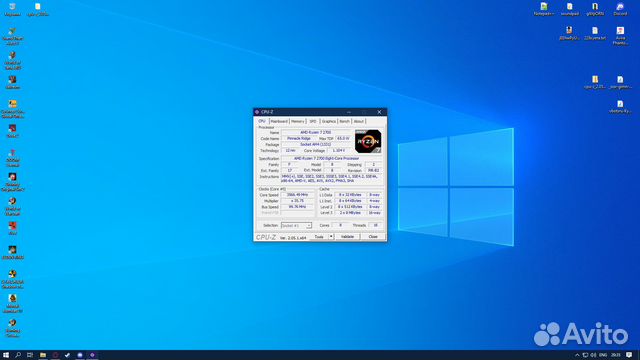Viewport: 640px width, 360px height.
Task: Click the network icon in system tray
Action: coord(585,355)
